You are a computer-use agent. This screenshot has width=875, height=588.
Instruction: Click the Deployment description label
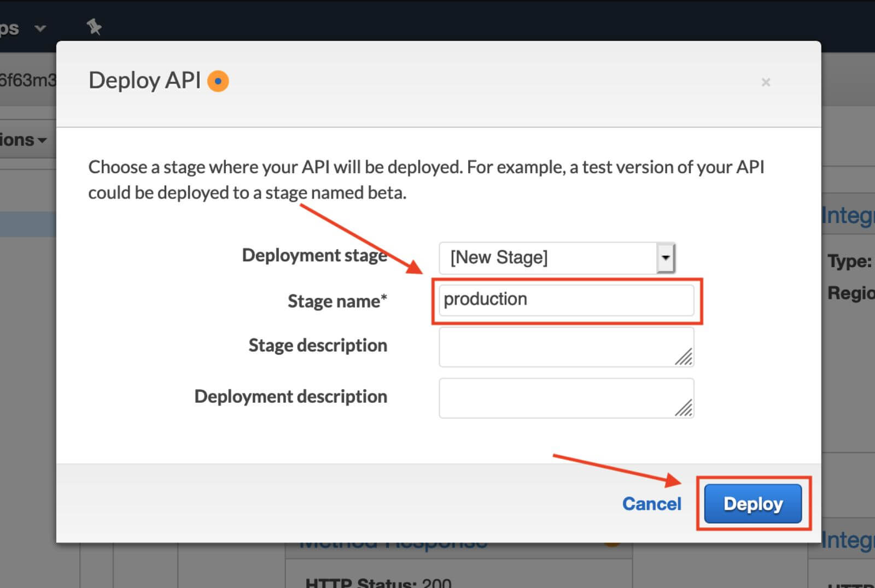click(x=291, y=396)
